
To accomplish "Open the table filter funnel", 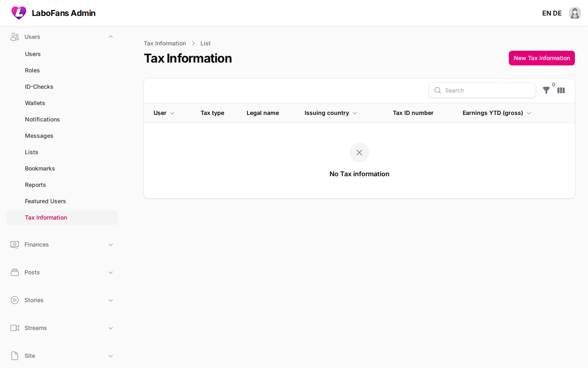I will [546, 90].
